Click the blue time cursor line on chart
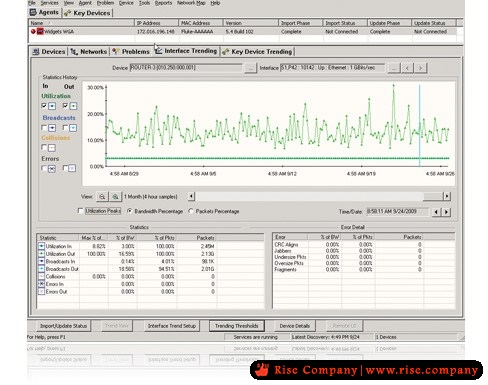 coord(419,126)
